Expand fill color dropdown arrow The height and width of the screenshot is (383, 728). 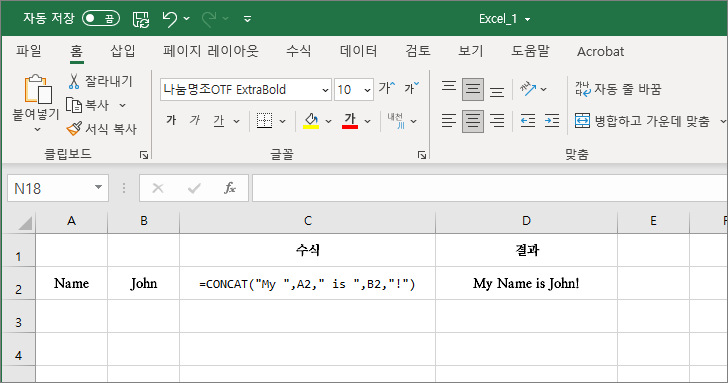tap(328, 122)
